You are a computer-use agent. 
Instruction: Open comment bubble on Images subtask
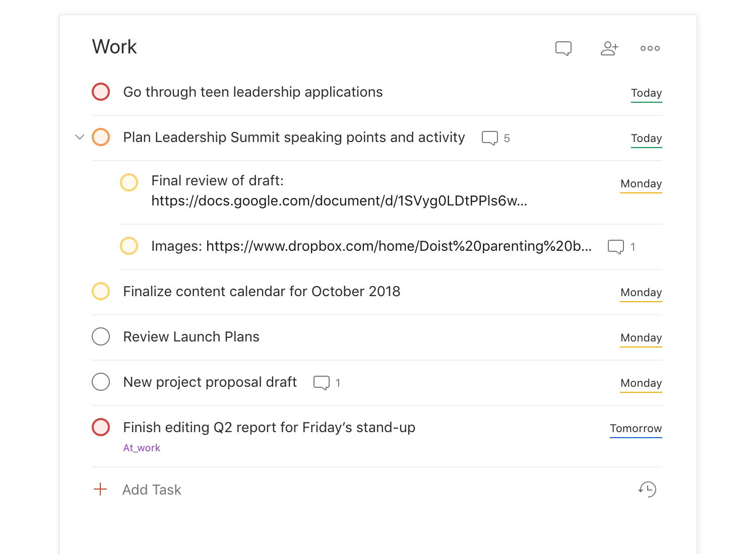616,247
